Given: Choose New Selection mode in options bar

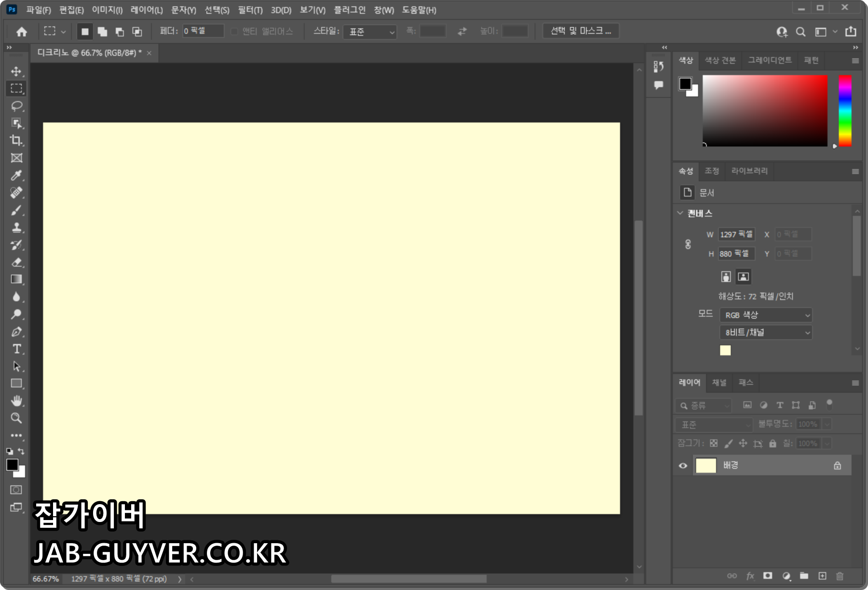Looking at the screenshot, I should click(x=85, y=32).
